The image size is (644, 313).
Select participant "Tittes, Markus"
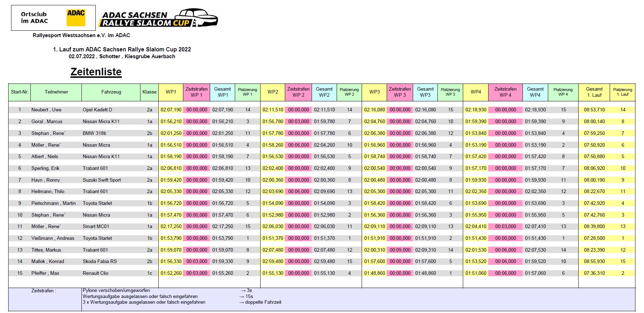(x=46, y=250)
